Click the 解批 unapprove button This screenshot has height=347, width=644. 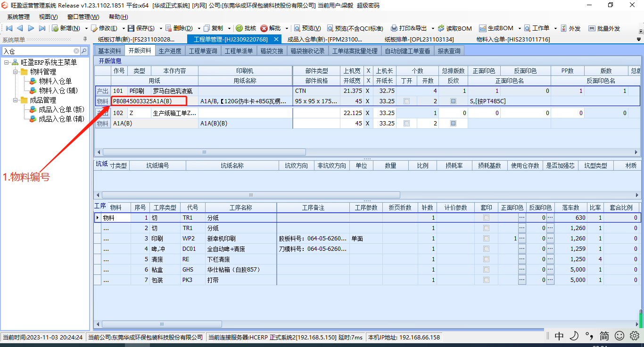click(271, 28)
